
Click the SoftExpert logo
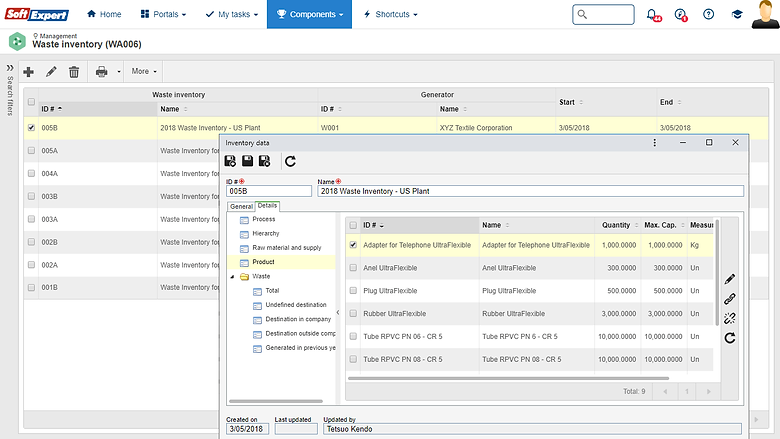coord(36,14)
